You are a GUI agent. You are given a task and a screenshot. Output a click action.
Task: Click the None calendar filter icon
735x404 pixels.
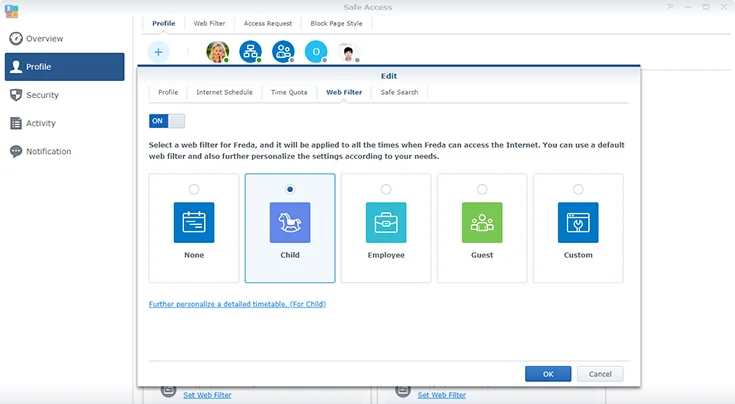194,223
